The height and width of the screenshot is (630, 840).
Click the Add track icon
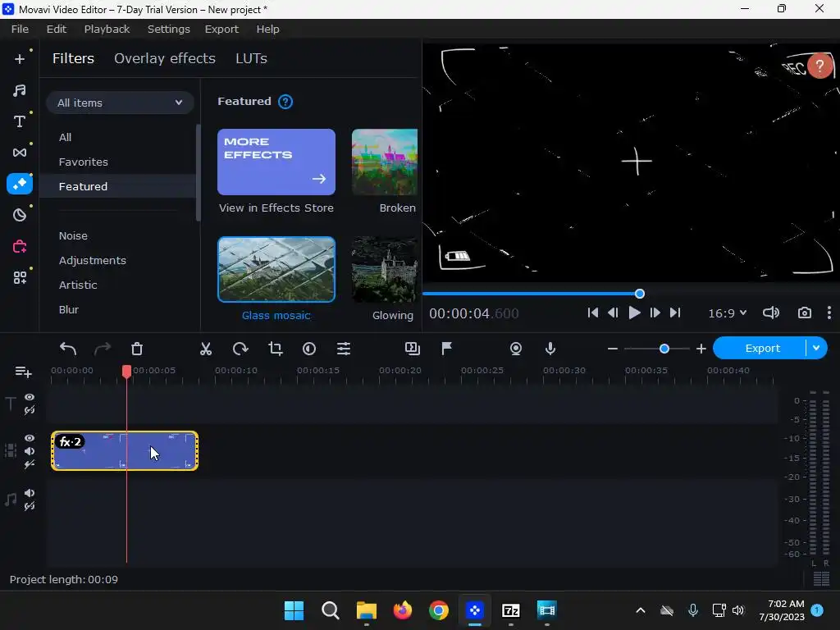23,372
